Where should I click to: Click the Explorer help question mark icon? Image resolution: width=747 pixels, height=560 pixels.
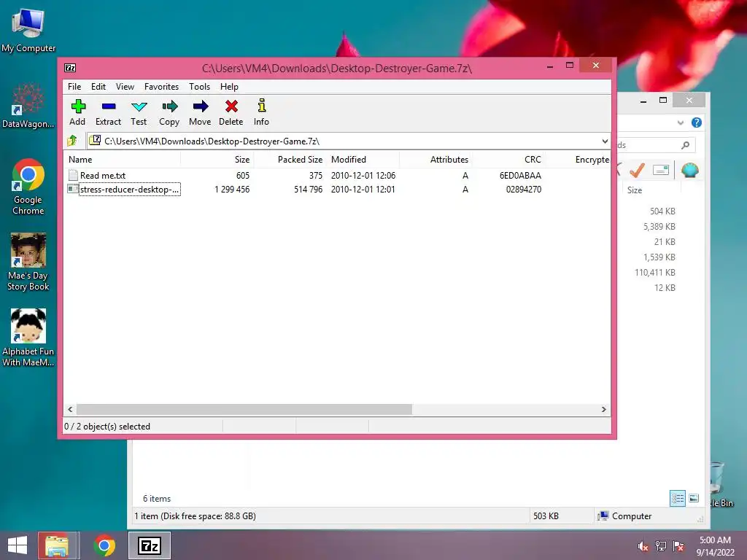[697, 122]
